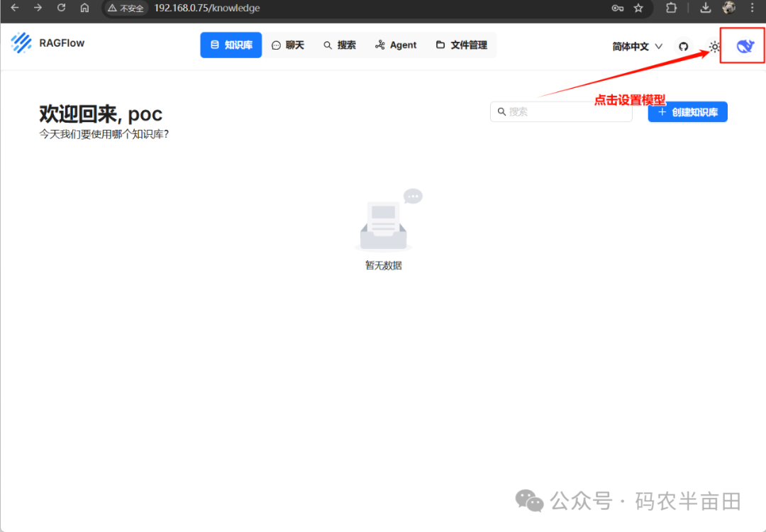Reload the page with the refresh icon
766x532 pixels.
pyautogui.click(x=61, y=8)
